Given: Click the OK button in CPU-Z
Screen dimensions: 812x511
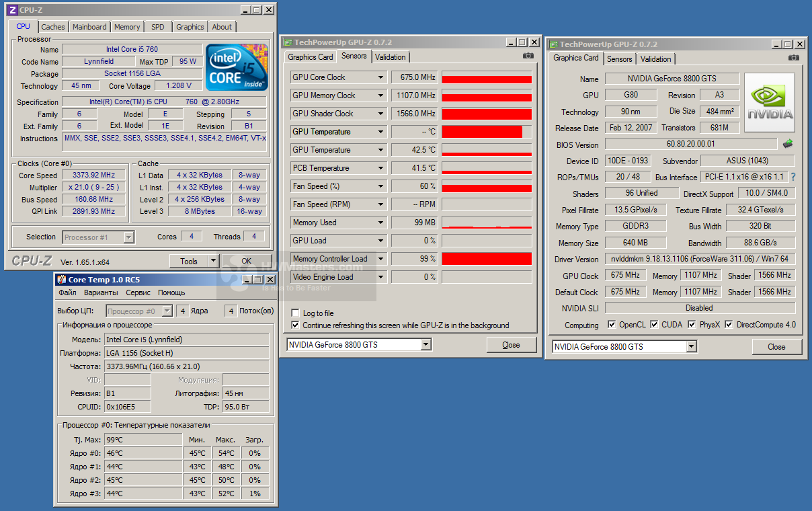Looking at the screenshot, I should click(x=247, y=261).
